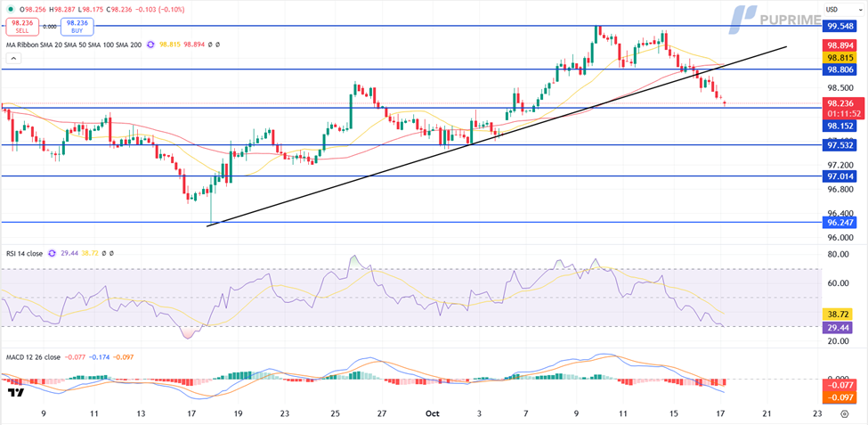Click the 98.806 resistance level label
This screenshot has height=425, width=868.
840,69
